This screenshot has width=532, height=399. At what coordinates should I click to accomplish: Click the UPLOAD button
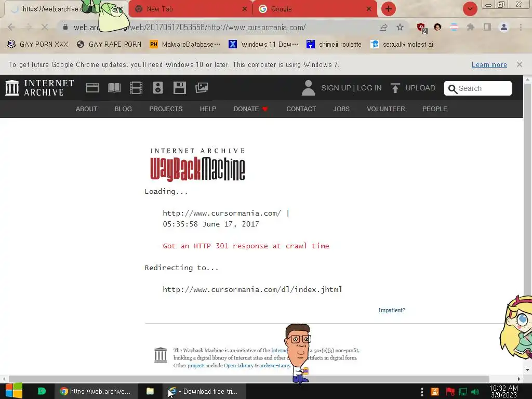[413, 88]
